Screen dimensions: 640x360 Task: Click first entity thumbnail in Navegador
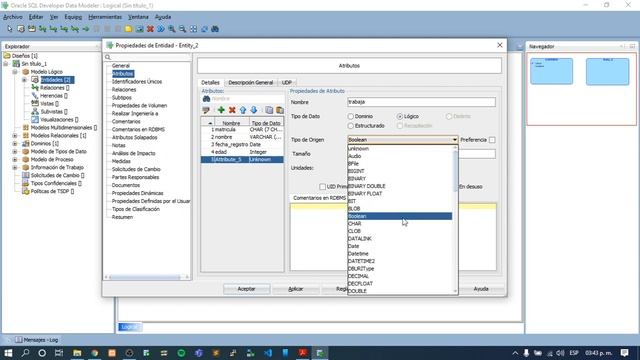(551, 71)
